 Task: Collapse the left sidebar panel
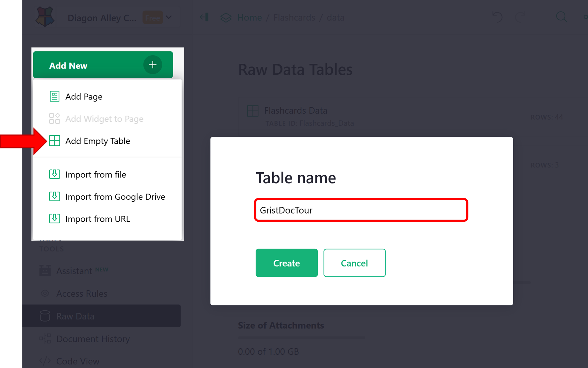coord(204,17)
